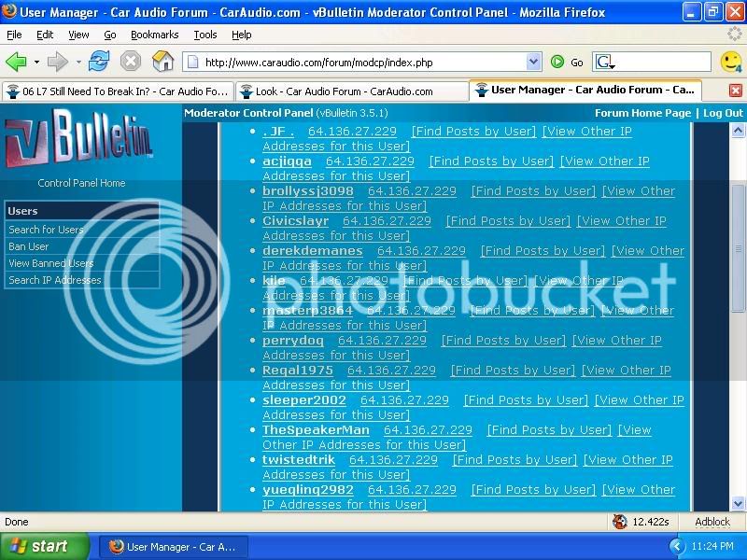Open the Google search engine selector
747x560 pixels.
tap(605, 63)
